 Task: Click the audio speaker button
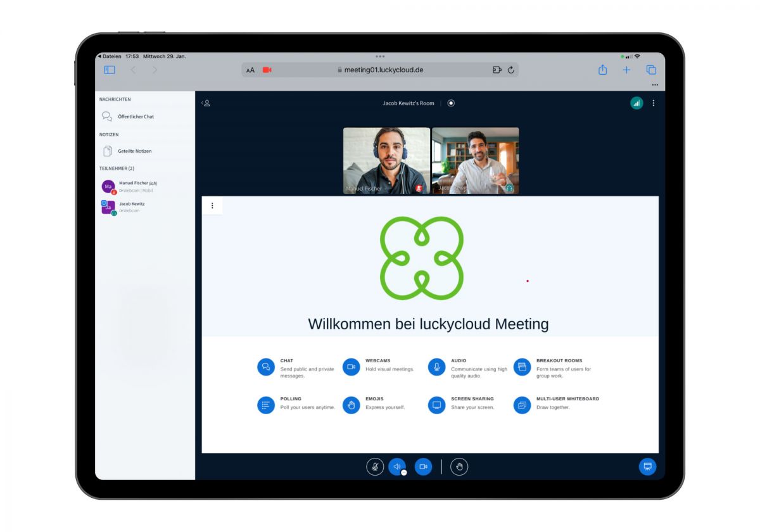click(x=396, y=467)
